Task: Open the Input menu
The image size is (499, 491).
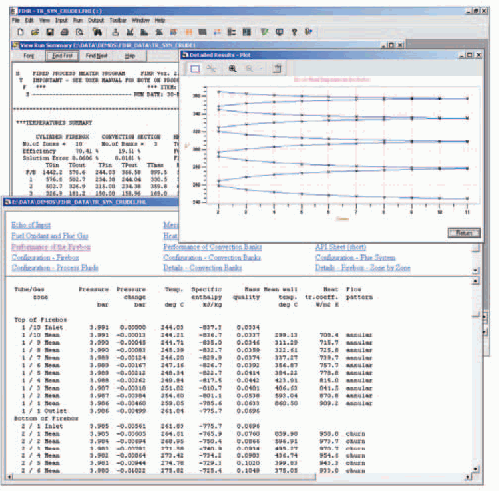Action: pyautogui.click(x=61, y=20)
